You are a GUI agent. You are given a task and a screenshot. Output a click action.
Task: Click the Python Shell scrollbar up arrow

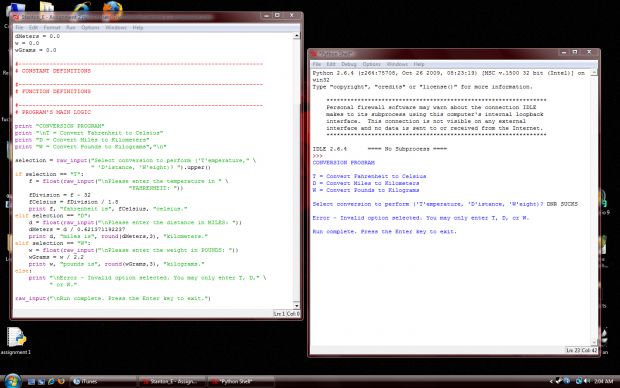594,73
